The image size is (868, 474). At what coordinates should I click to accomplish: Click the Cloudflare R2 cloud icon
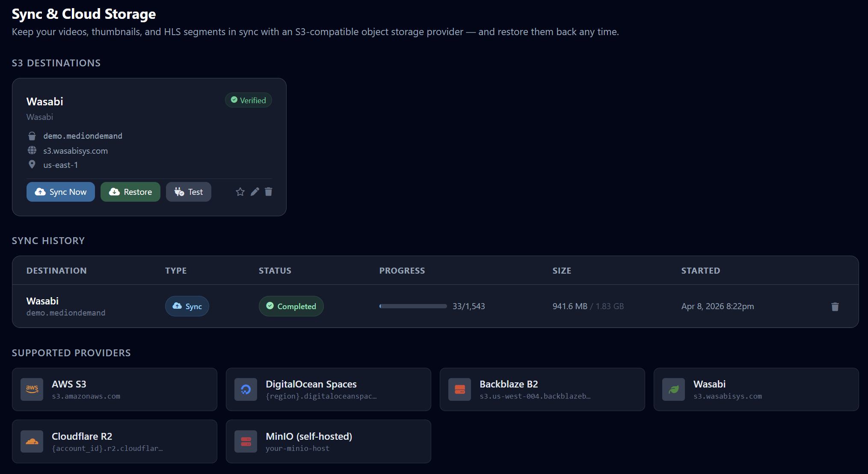point(32,441)
